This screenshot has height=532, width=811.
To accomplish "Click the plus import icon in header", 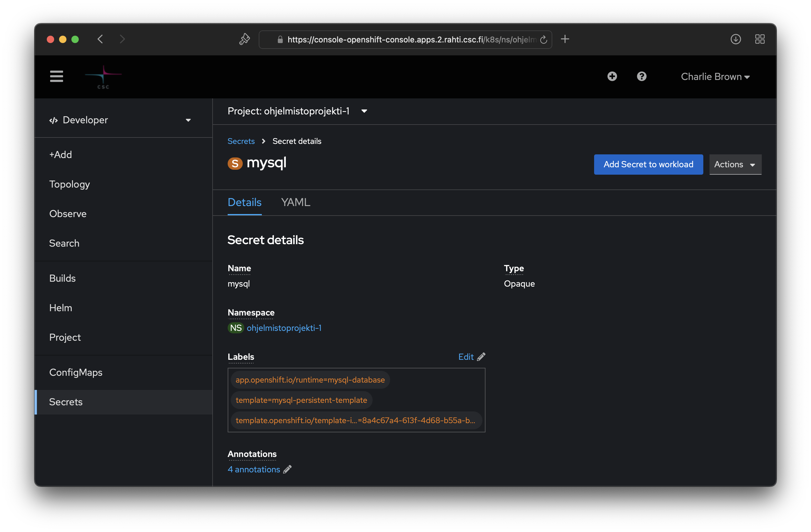I will tap(612, 76).
